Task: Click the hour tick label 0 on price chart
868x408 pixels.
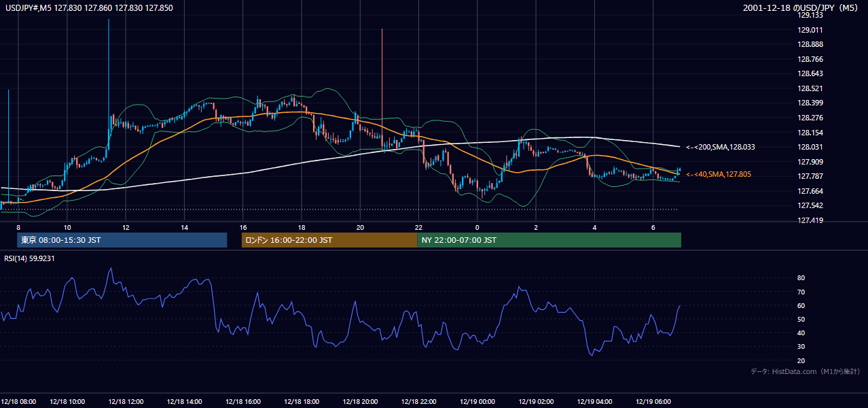Action: tap(477, 227)
